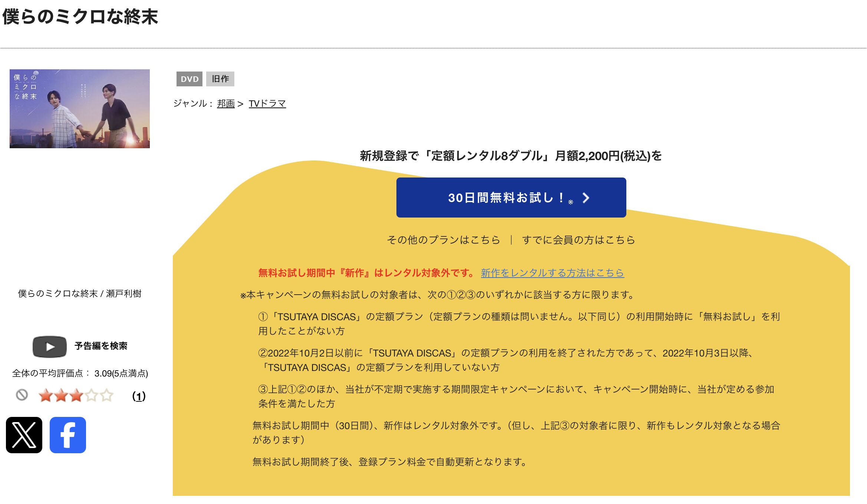The width and height of the screenshot is (867, 504).
Task: Click the 無料お試し期間終了後 auto-renewal note
Action: pos(390,462)
